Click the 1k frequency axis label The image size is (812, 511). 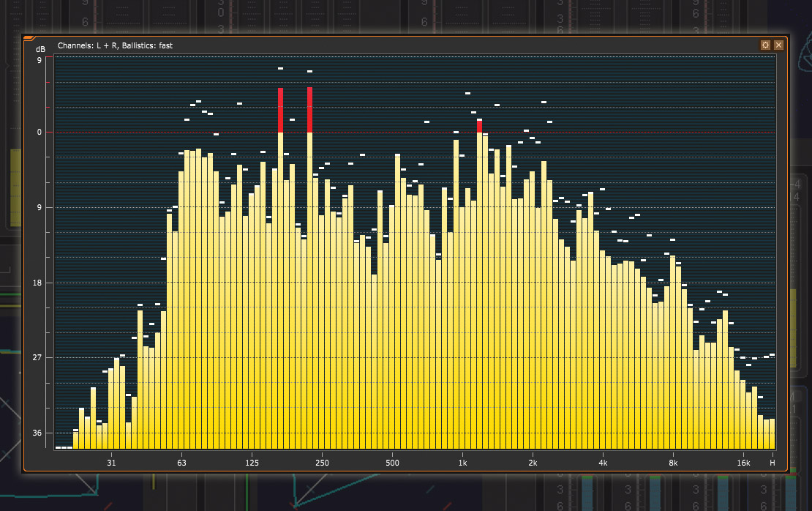tap(462, 463)
